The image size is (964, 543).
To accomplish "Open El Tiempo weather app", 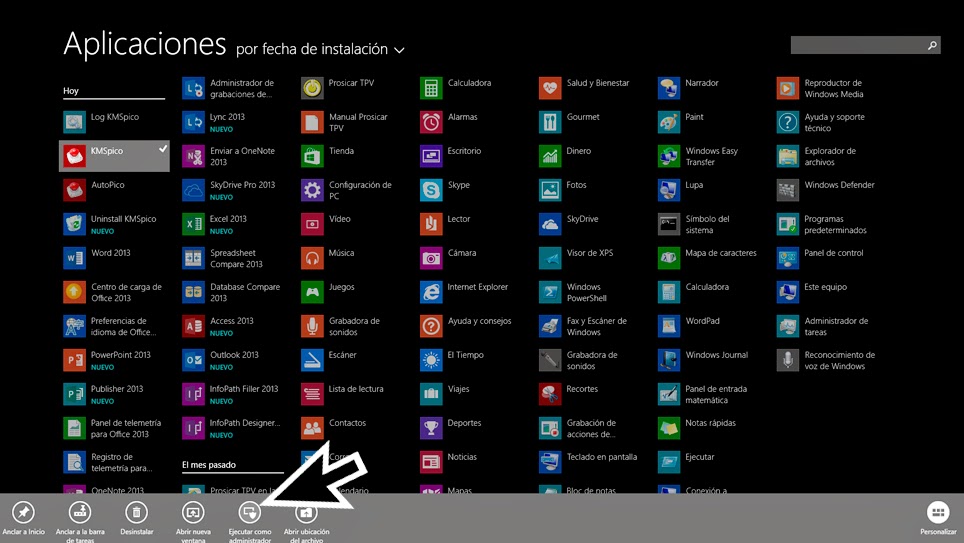I will (452, 360).
